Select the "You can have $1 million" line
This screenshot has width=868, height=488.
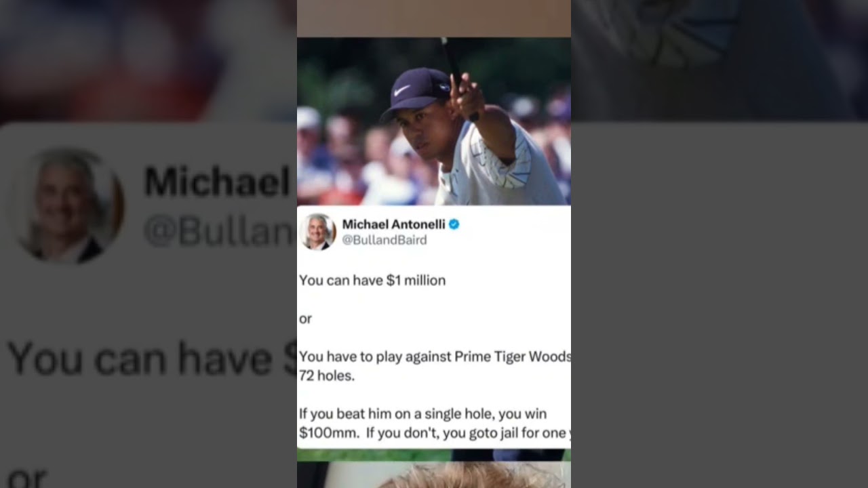[372, 280]
